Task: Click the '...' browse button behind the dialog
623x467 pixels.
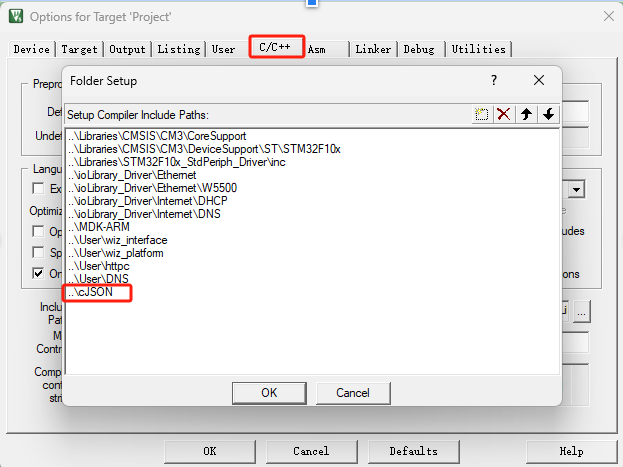Action: coord(582,311)
